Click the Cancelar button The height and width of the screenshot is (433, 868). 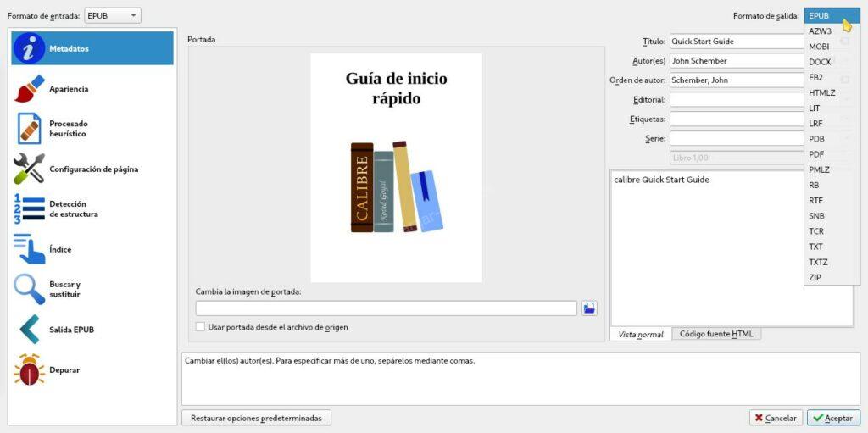(x=776, y=418)
